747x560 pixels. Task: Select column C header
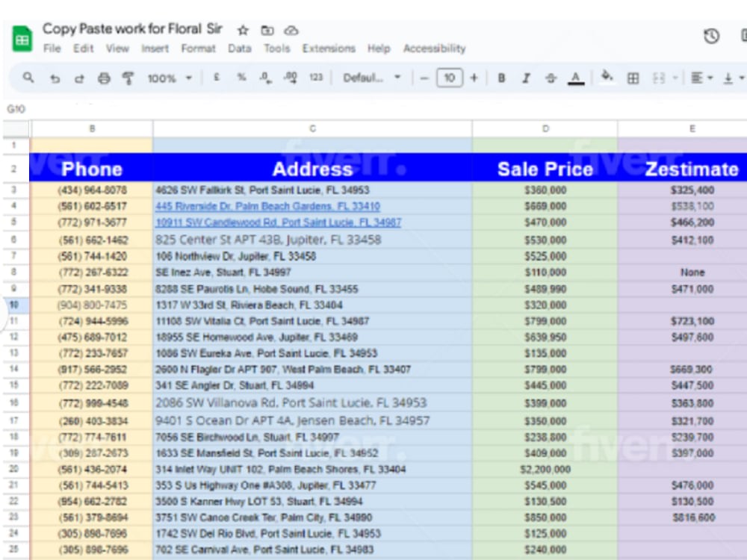coord(312,128)
